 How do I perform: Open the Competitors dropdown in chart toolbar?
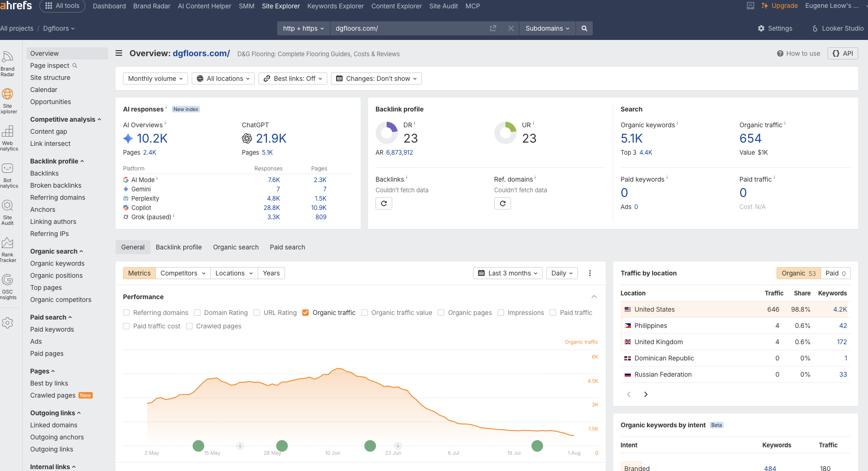tap(183, 273)
